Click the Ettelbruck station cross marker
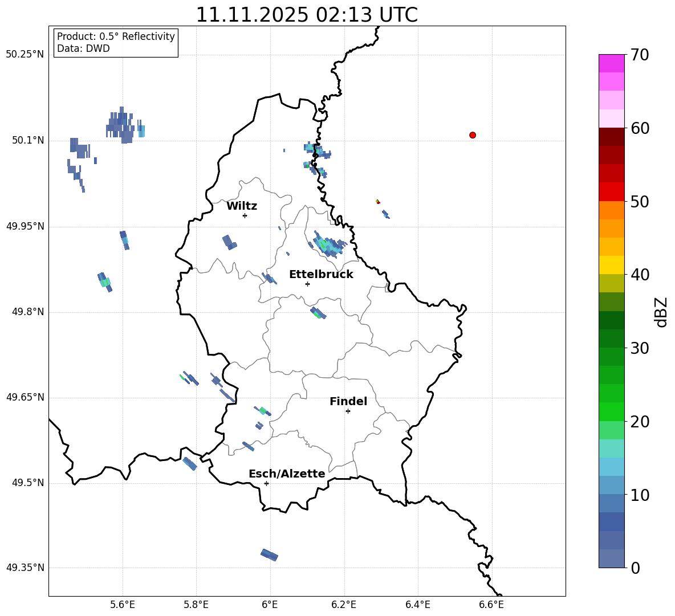Screen dimensions: 675x616 (x=307, y=284)
